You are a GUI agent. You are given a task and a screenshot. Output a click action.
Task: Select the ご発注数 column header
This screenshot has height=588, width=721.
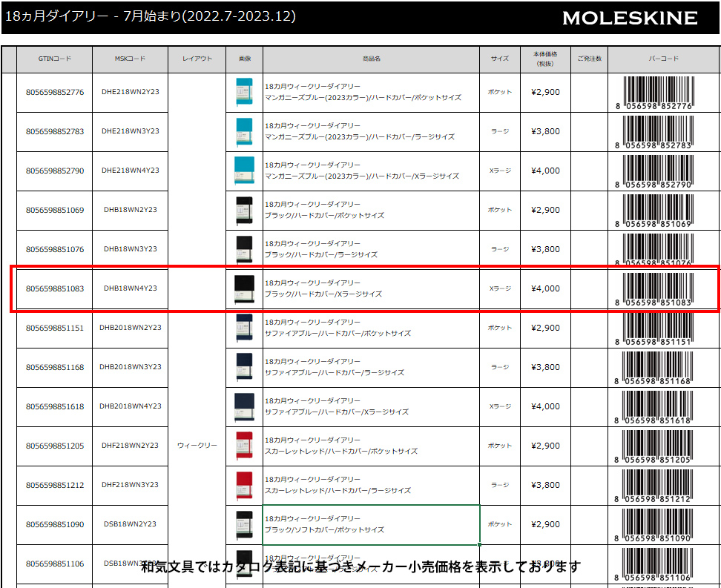point(590,59)
